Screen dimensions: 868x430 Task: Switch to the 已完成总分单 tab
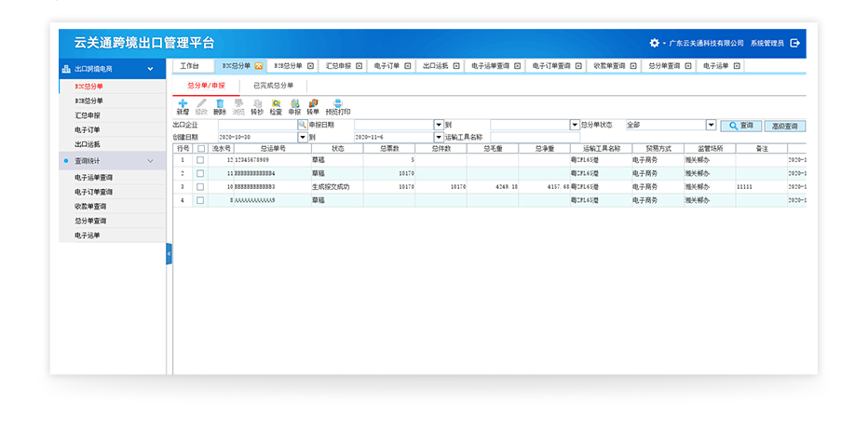tap(272, 85)
